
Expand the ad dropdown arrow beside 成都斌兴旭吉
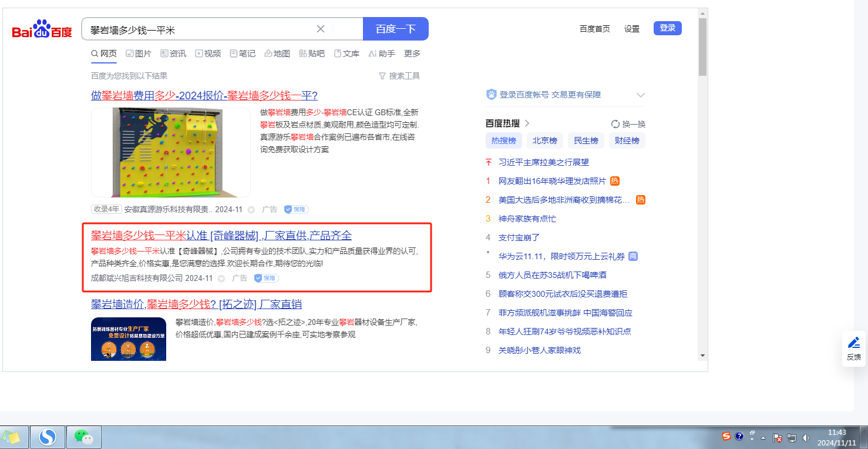click(x=221, y=279)
